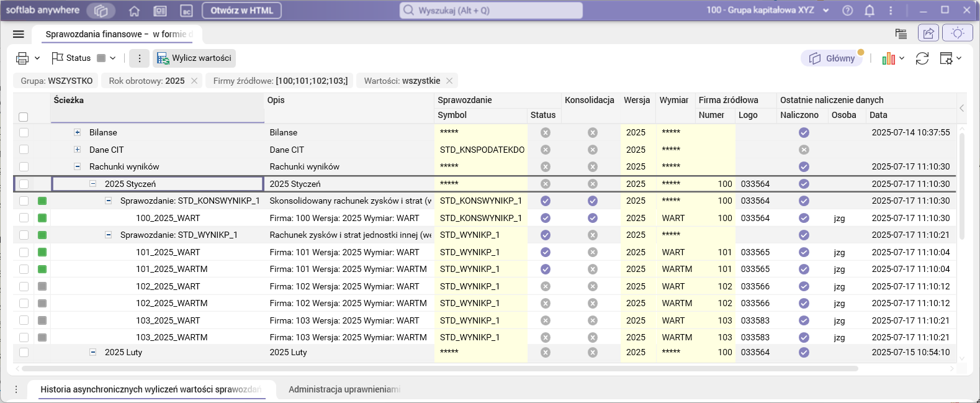980x403 pixels.
Task: Click the Wylicz wartości button
Action: click(194, 58)
